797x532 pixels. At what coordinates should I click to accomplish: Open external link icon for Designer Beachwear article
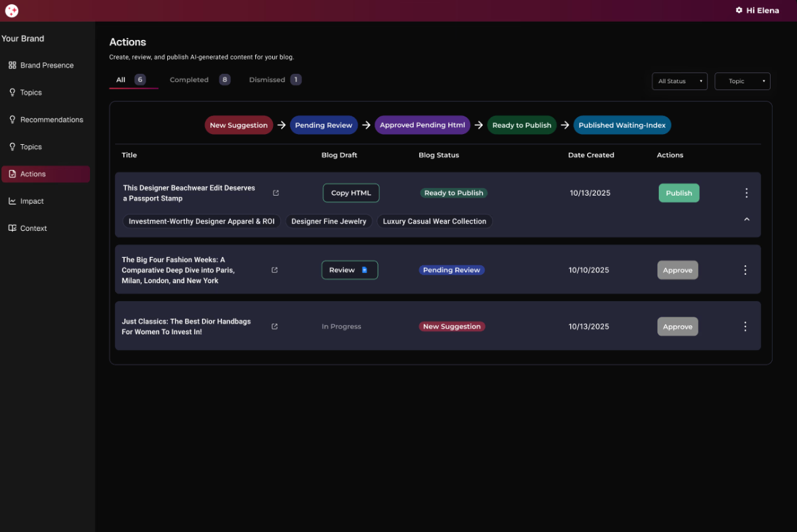click(x=276, y=193)
